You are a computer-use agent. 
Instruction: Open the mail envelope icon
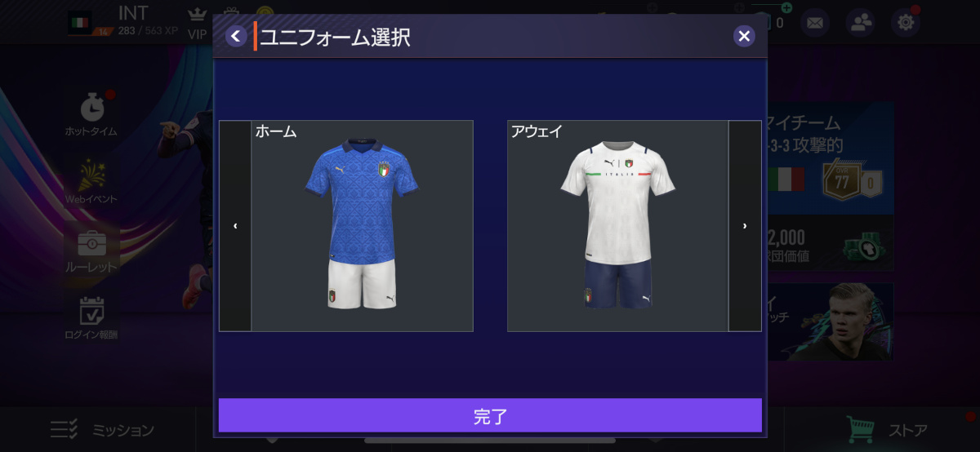(814, 22)
